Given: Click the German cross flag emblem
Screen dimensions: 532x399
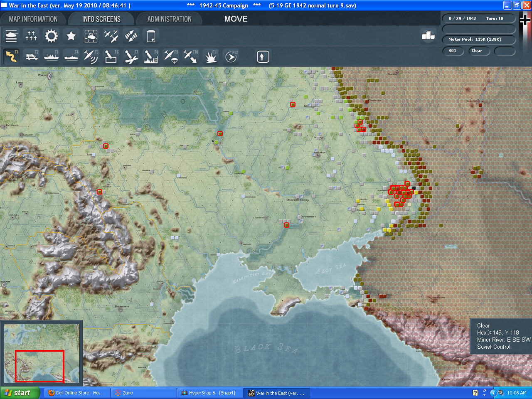Looking at the screenshot, I should [x=525, y=20].
